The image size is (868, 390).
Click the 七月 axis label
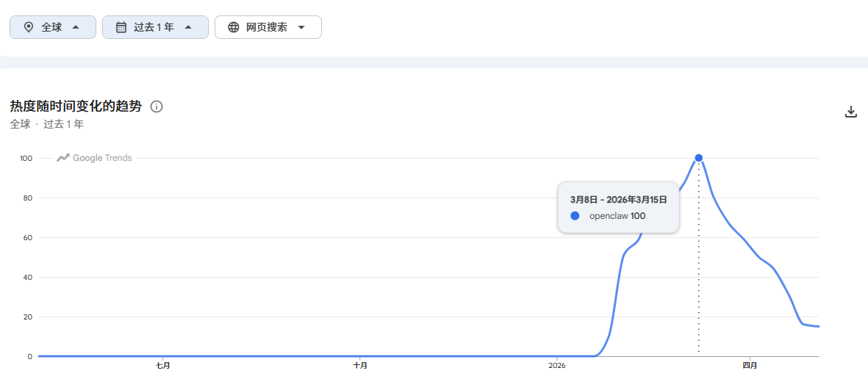click(x=162, y=366)
